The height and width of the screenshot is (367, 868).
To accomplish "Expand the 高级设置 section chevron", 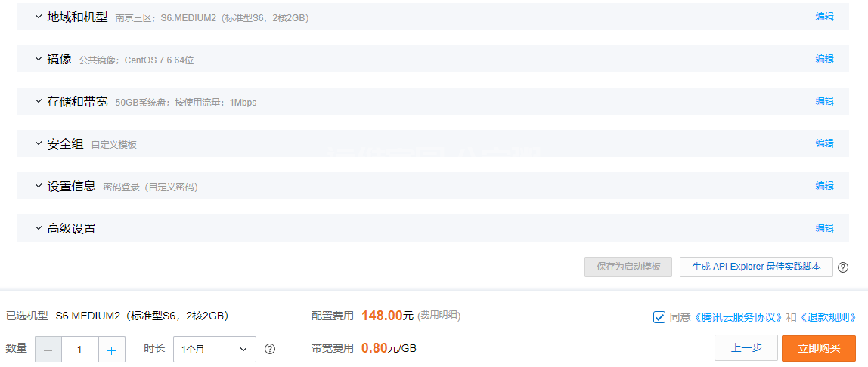I will pos(39,228).
